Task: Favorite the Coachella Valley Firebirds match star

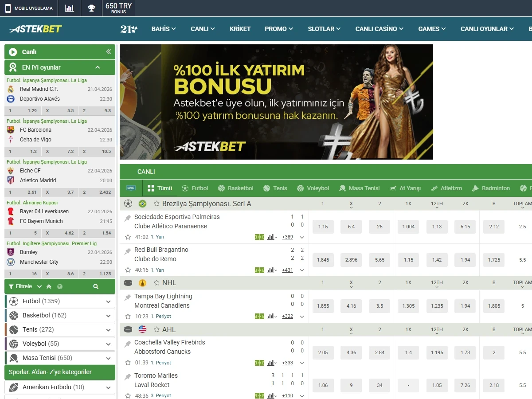Action: (128, 363)
